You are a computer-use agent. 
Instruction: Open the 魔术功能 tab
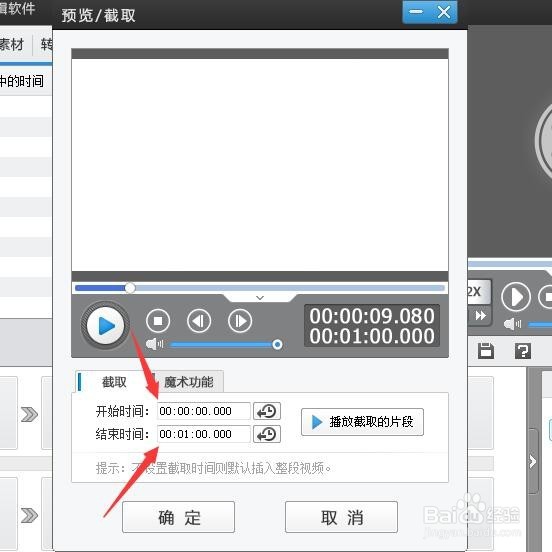point(189,382)
